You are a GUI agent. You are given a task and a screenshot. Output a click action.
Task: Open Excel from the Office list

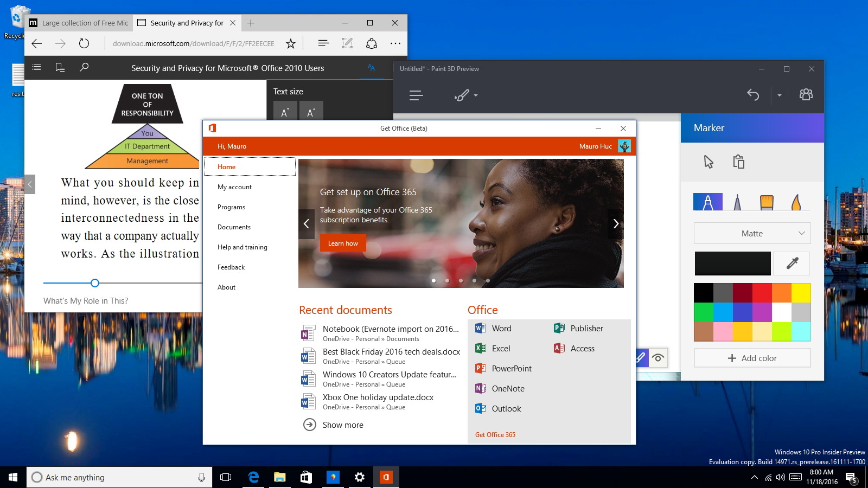[x=493, y=348]
